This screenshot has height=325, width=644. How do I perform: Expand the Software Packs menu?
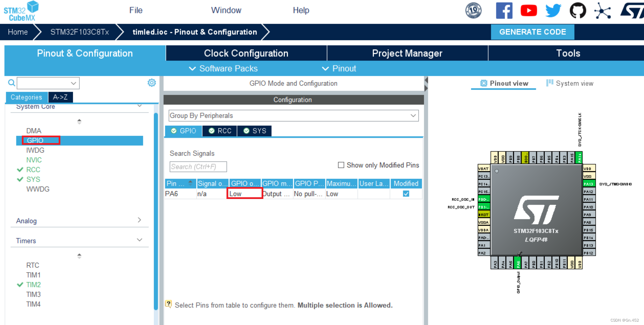[223, 68]
